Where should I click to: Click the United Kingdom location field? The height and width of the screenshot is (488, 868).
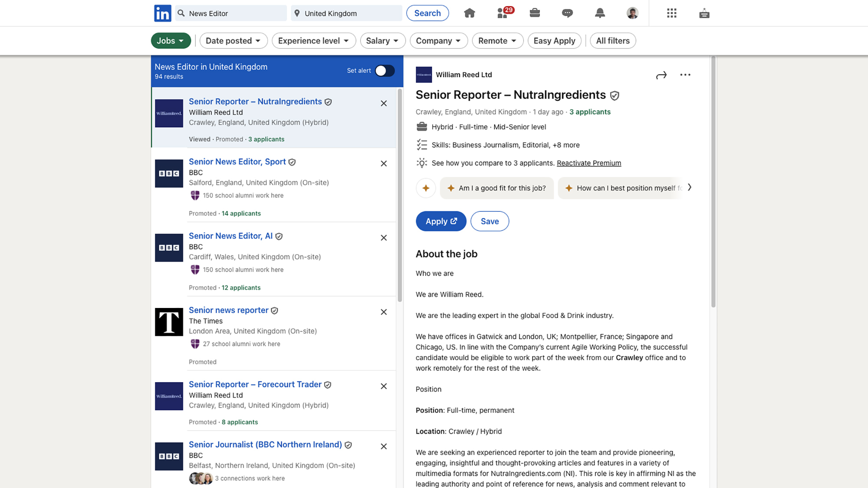pyautogui.click(x=346, y=13)
